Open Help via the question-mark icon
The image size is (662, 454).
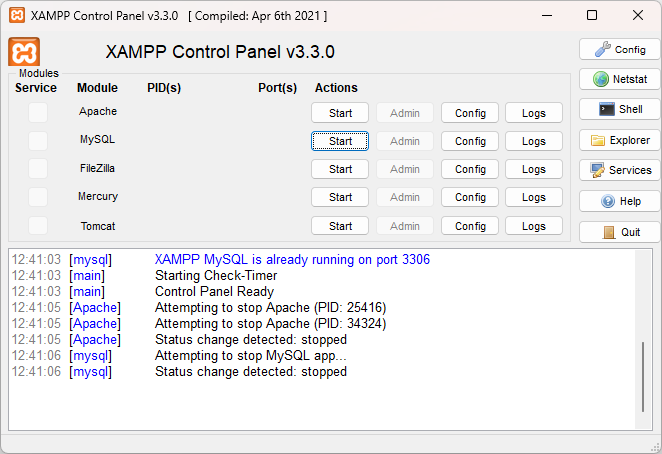click(x=608, y=201)
